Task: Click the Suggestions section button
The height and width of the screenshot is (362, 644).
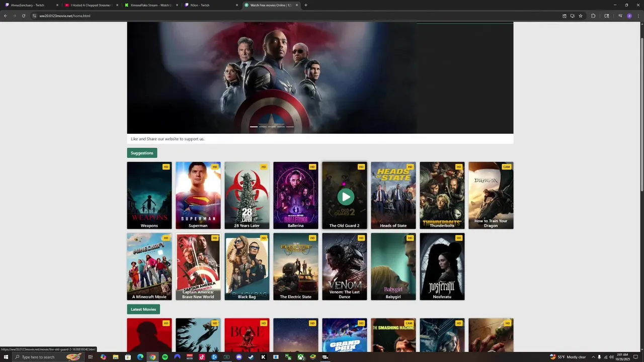Action: (x=142, y=153)
